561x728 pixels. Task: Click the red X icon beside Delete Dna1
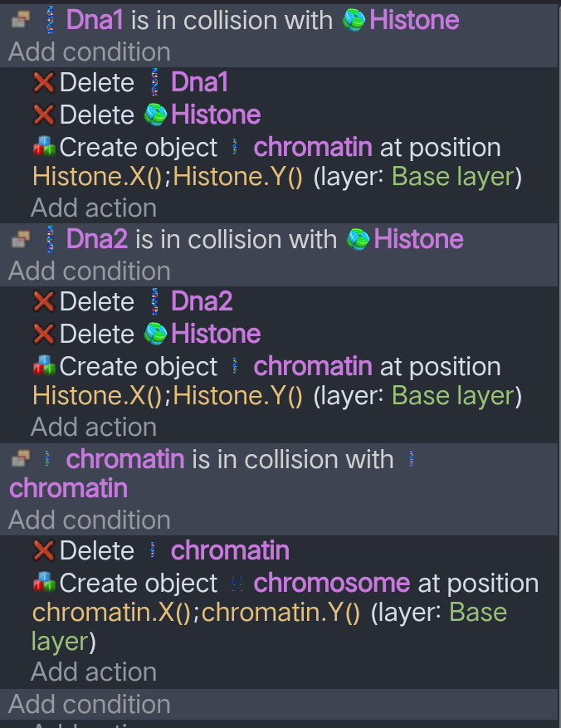click(43, 82)
